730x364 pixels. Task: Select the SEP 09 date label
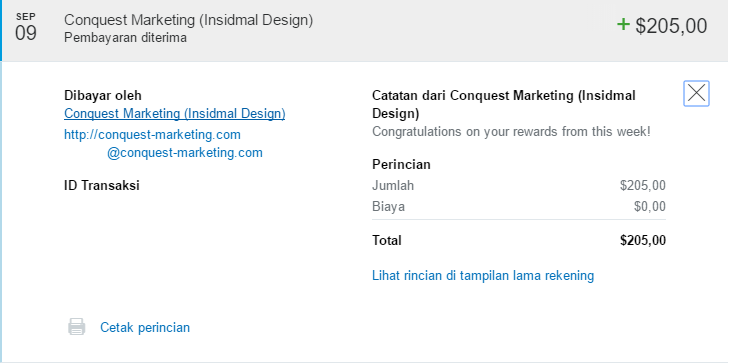[x=26, y=27]
